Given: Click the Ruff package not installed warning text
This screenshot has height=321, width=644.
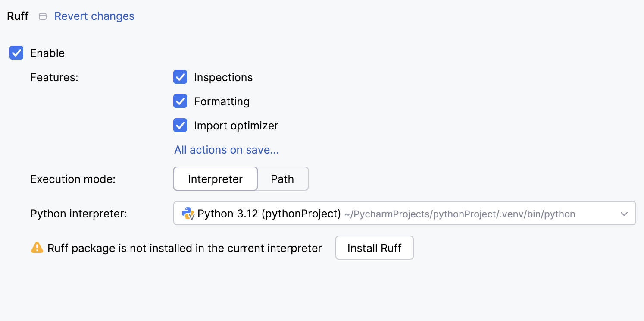Looking at the screenshot, I should click(184, 248).
